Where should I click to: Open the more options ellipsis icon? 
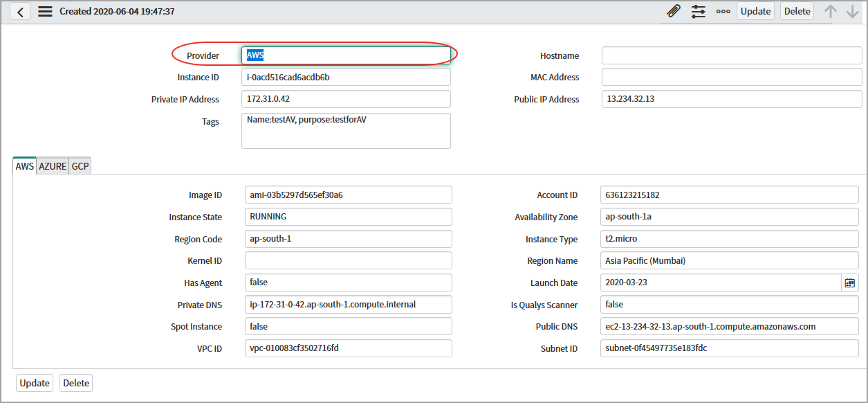coord(723,12)
